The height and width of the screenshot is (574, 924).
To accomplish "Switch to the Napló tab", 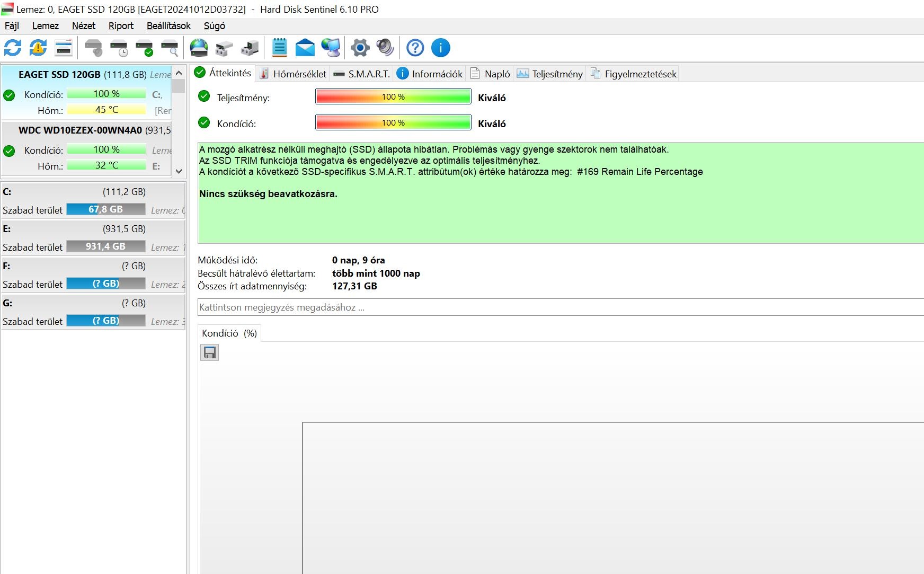I will tap(491, 74).
